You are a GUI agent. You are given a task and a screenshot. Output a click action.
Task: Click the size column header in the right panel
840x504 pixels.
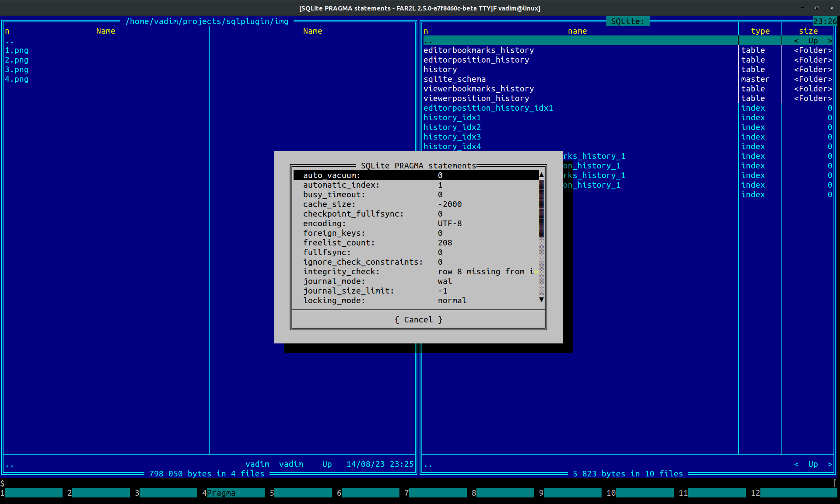[808, 31]
